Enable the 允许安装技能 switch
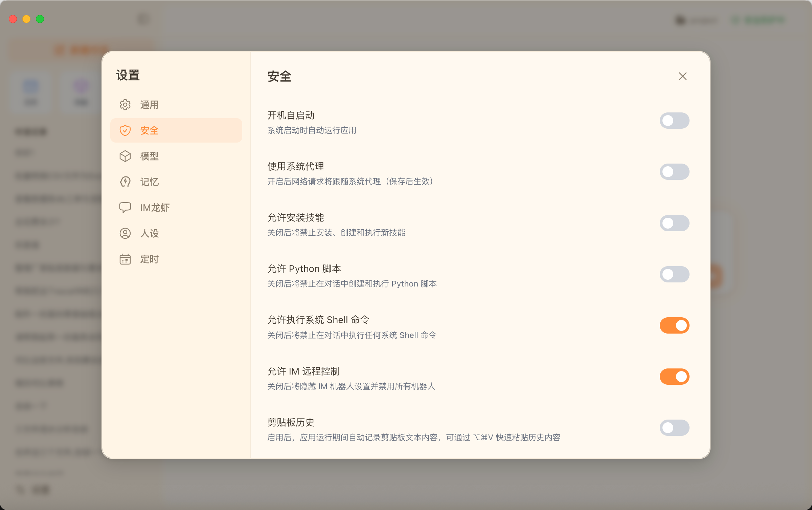This screenshot has height=510, width=812. (675, 223)
